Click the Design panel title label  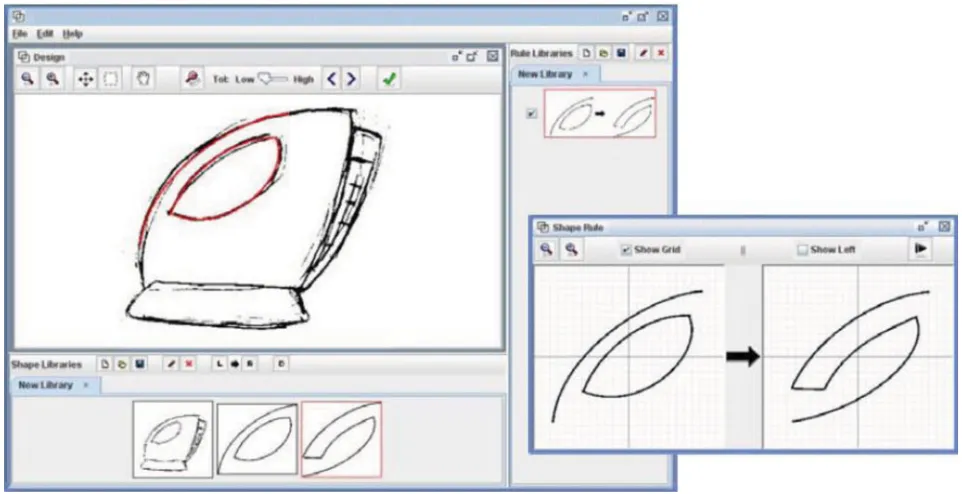pos(49,57)
